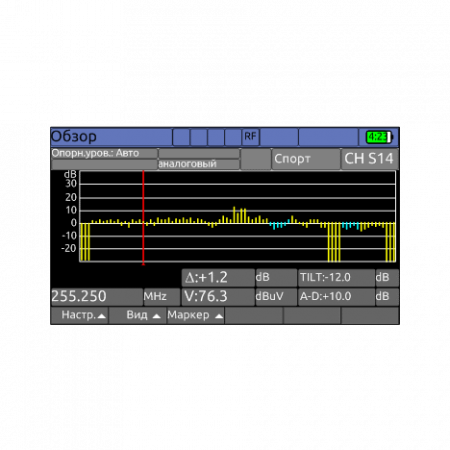The image size is (450, 450).
Task: Click the 30 dB scale label
Action: tap(71, 184)
